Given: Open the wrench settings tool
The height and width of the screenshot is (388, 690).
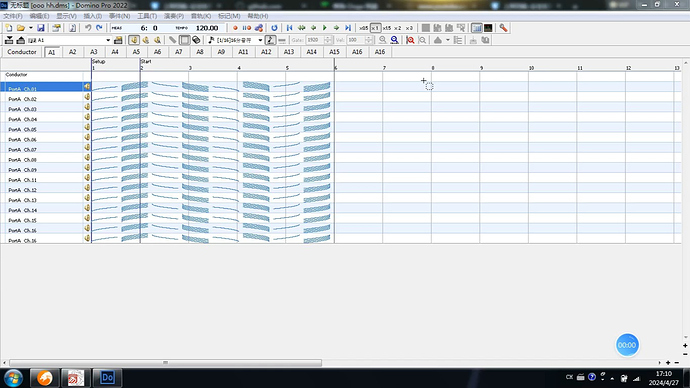Looking at the screenshot, I should 503,28.
